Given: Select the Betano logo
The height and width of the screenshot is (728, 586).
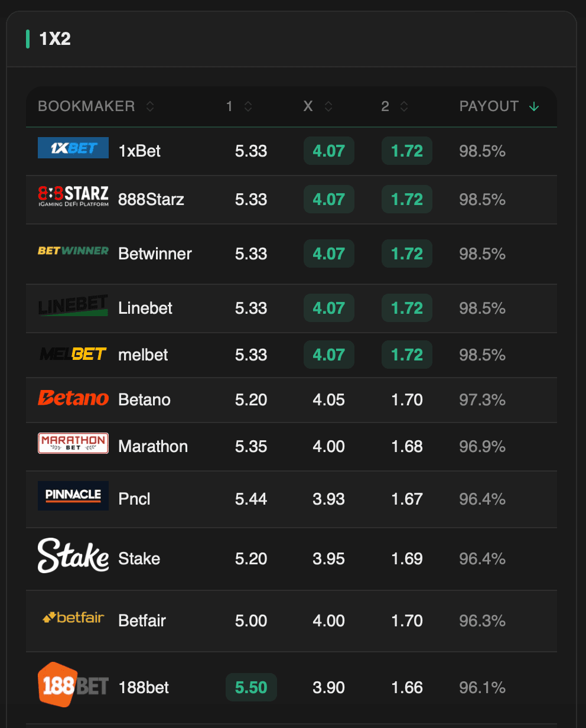Looking at the screenshot, I should (x=73, y=397).
